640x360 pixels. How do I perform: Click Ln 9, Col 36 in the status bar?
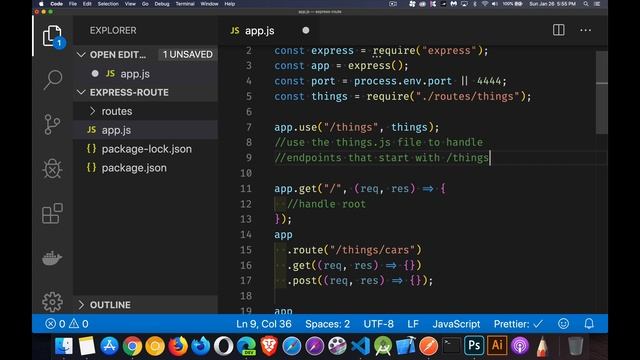click(264, 324)
